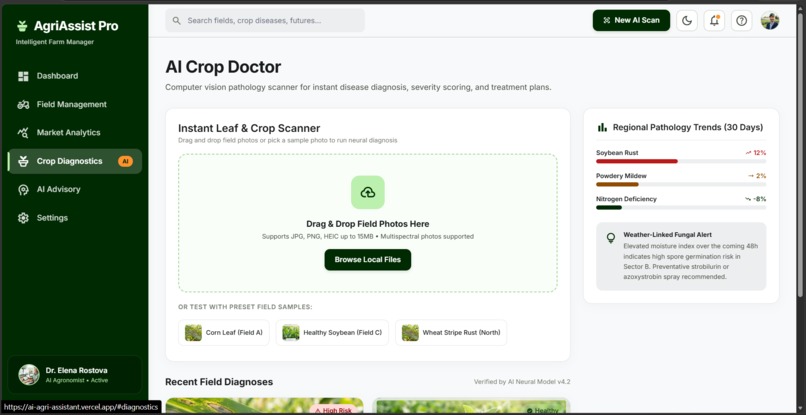This screenshot has width=806, height=415.
Task: Click the 'AI Crop Doctor' page title
Action: (x=223, y=67)
